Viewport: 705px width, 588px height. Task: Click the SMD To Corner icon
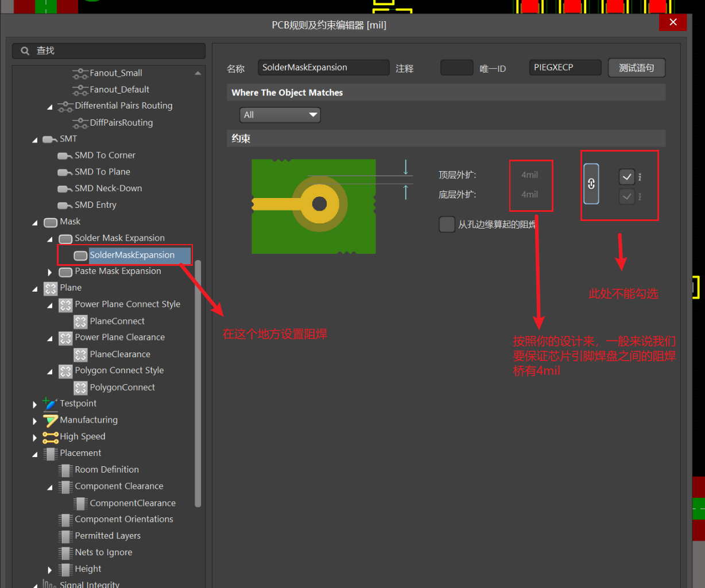pos(65,156)
